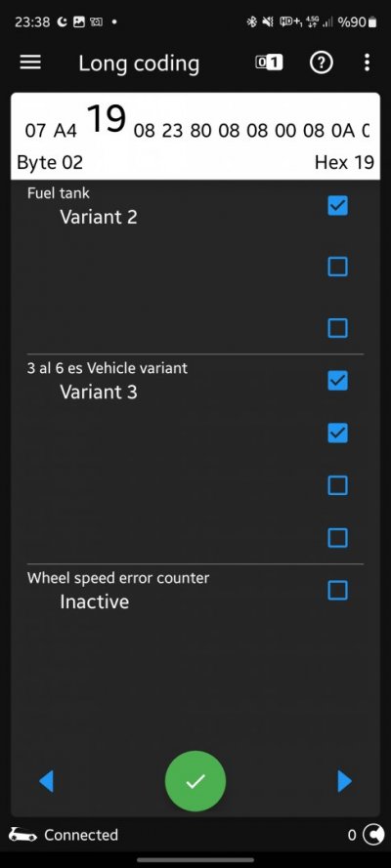Select hex byte 80 in coding string
The width and height of the screenshot is (391, 868).
click(200, 131)
